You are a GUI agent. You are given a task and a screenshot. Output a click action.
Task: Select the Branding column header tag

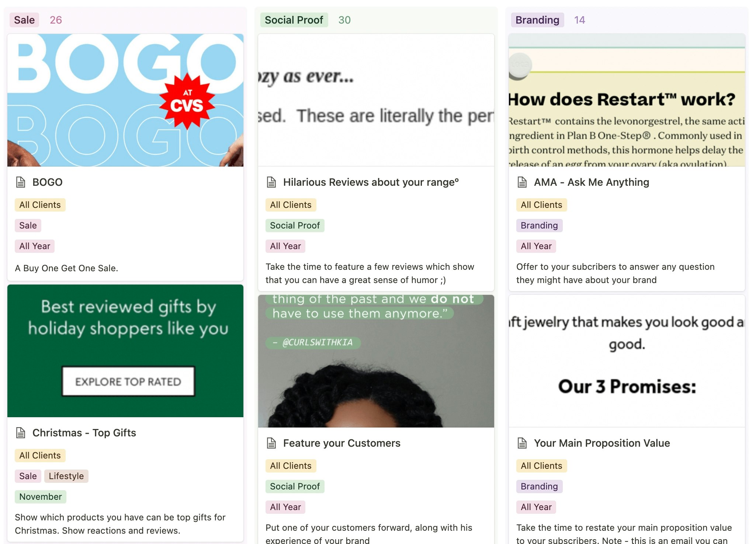coord(537,20)
